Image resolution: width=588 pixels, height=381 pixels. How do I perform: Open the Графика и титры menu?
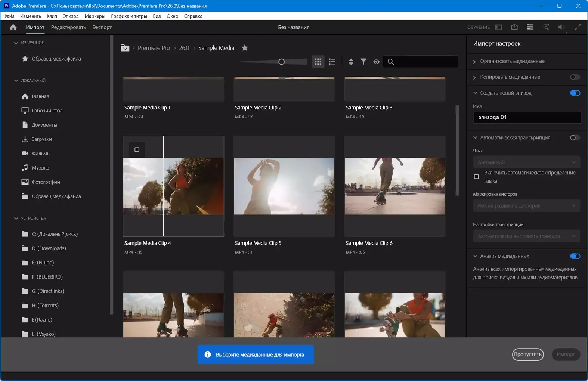tap(129, 16)
